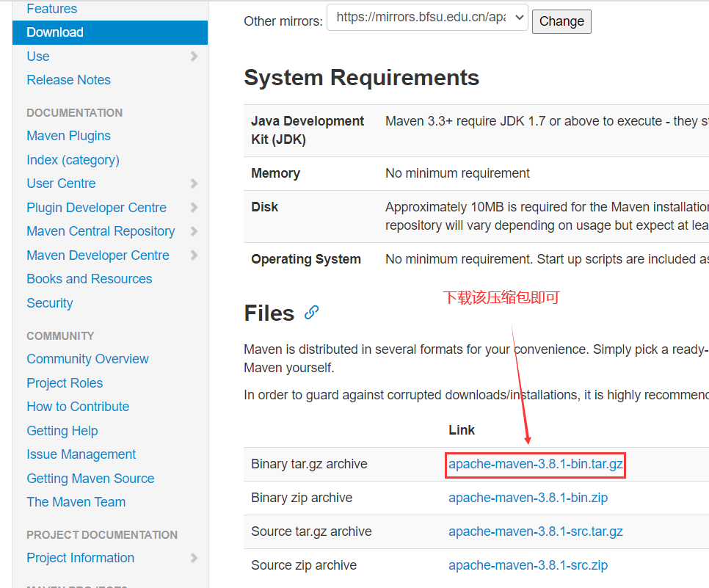Open Getting Maven Source link

point(90,479)
